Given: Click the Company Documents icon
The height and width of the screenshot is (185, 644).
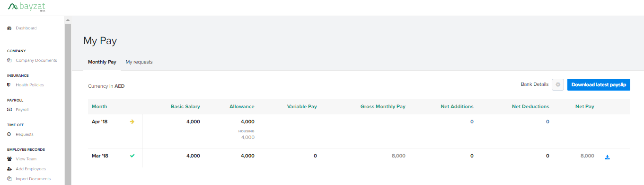Looking at the screenshot, I should click(x=9, y=60).
